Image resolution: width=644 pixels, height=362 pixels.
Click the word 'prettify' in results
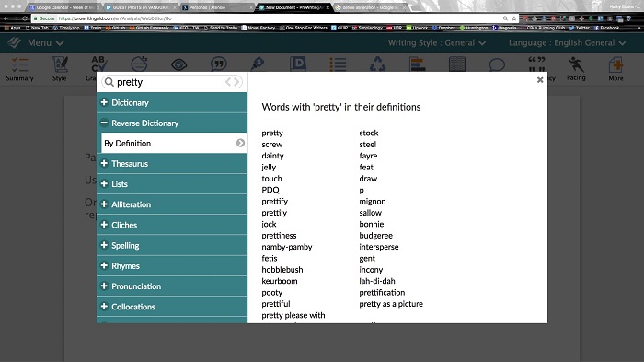pos(275,201)
